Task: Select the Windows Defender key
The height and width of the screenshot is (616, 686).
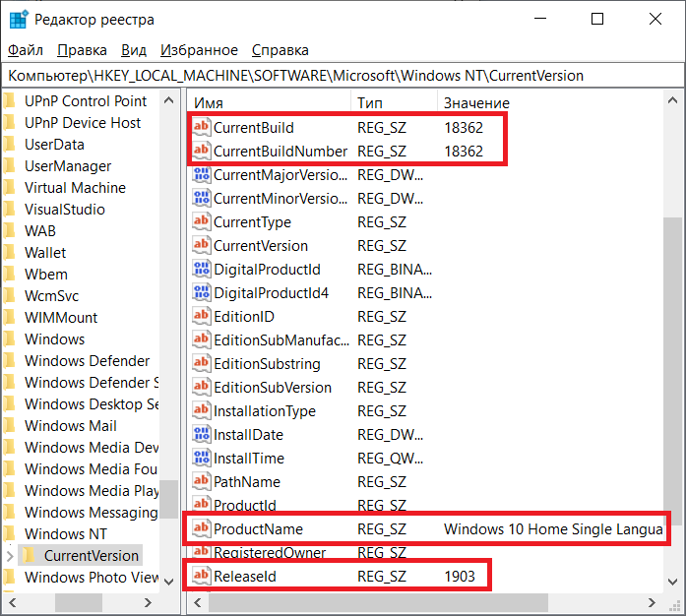Action: (87, 361)
